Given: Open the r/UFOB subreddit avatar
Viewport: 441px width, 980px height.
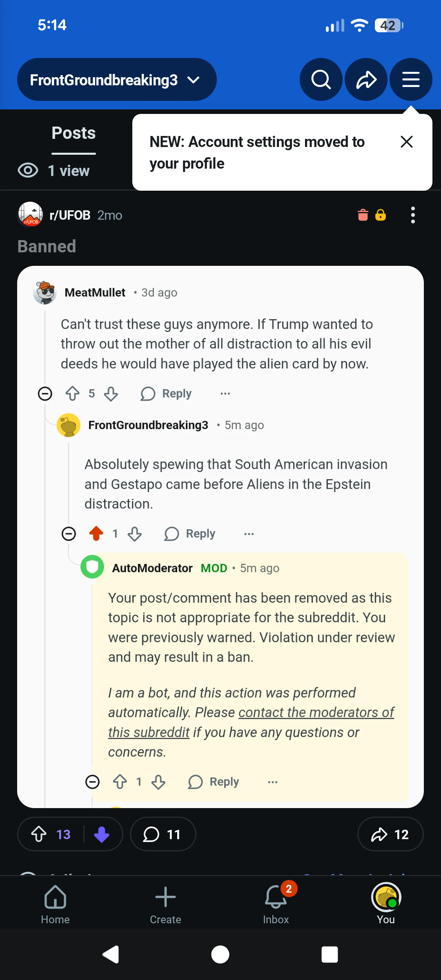Looking at the screenshot, I should pos(30,214).
